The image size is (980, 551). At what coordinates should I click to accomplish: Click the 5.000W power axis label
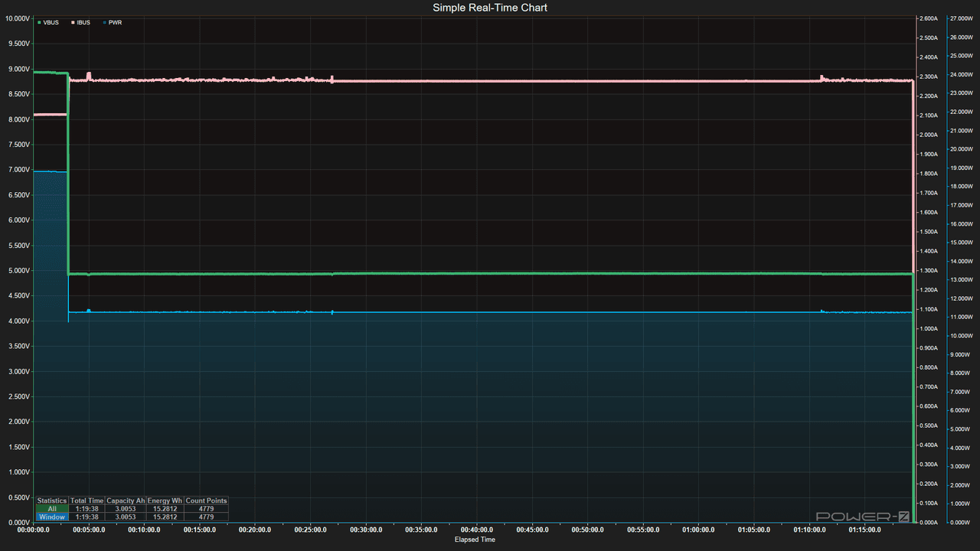[963, 429]
